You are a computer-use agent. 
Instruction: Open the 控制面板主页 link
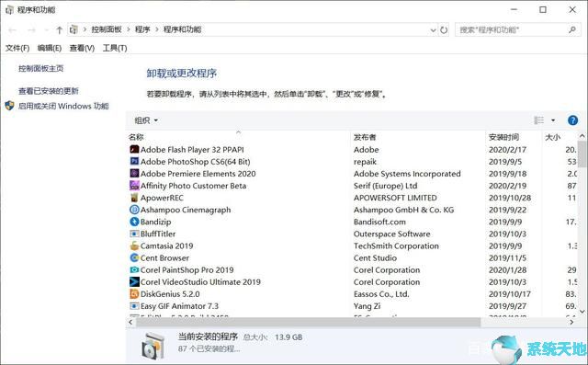pos(40,68)
